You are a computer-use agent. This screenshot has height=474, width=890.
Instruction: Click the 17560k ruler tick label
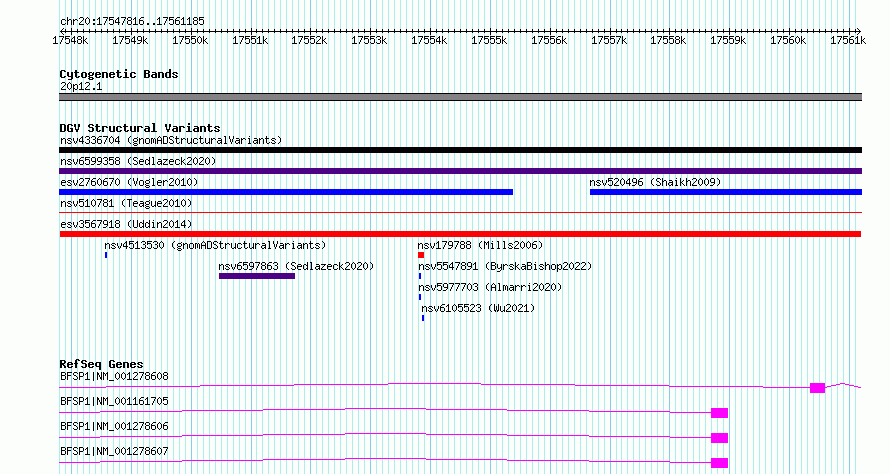(x=788, y=40)
